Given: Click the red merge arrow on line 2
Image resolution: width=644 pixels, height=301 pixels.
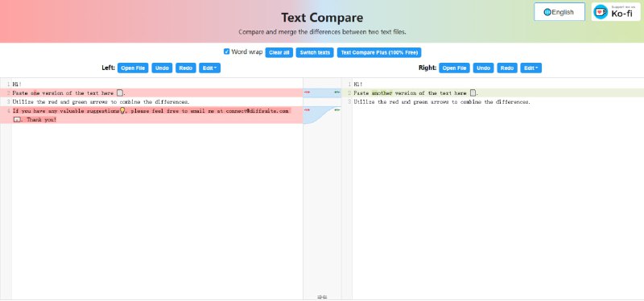Looking at the screenshot, I should click(307, 93).
